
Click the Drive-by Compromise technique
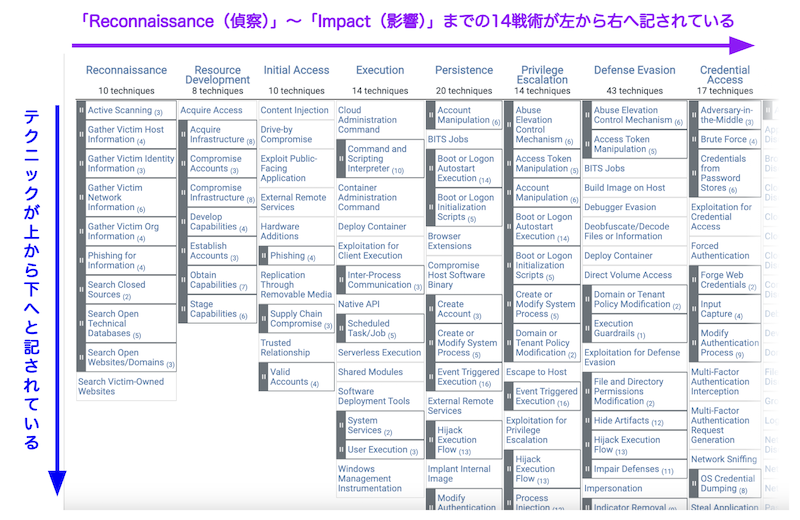coord(286,134)
